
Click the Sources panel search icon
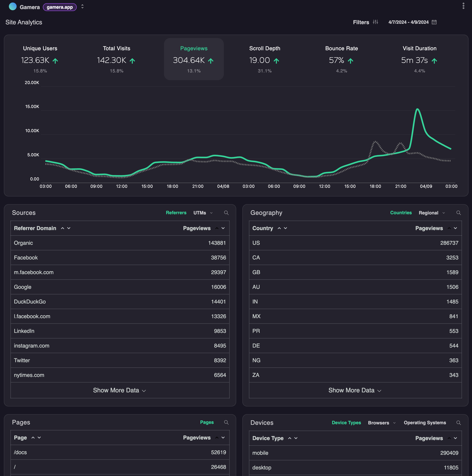226,213
